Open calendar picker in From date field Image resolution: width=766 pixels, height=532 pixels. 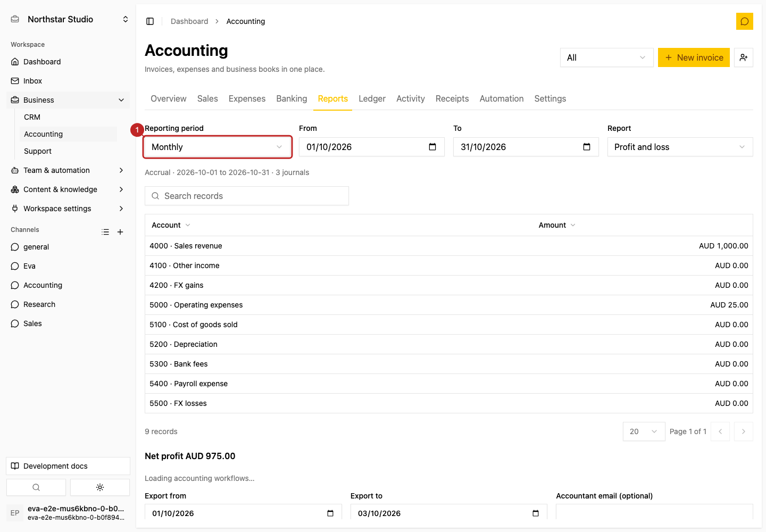click(432, 147)
